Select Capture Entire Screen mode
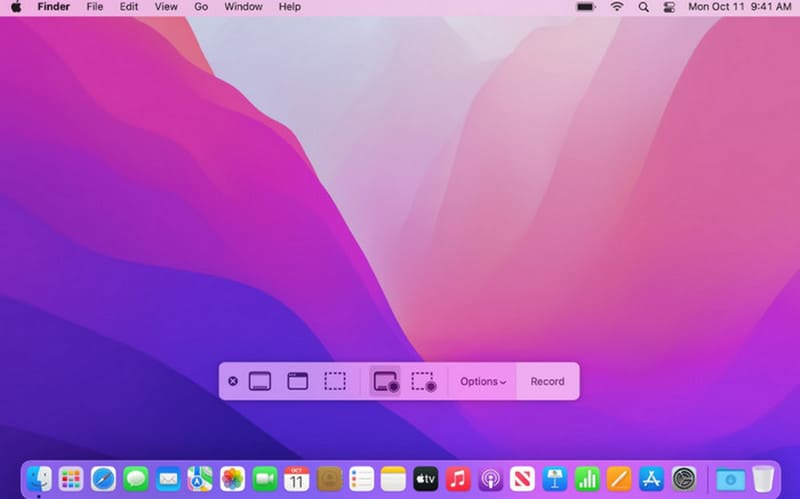 pyautogui.click(x=260, y=381)
